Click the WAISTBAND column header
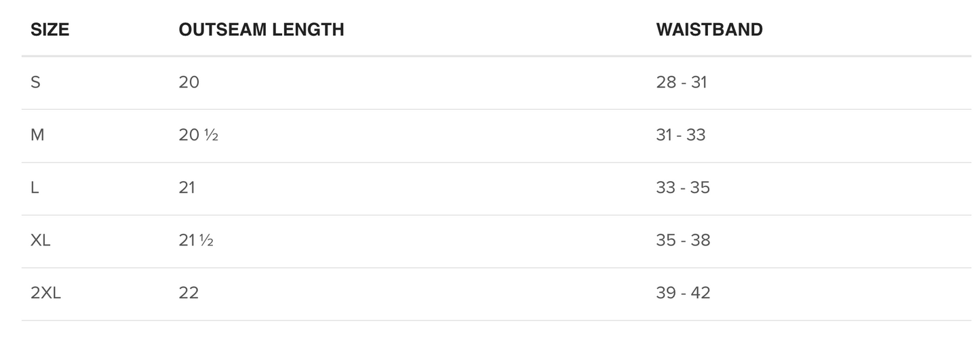Viewport: 980px width, 341px height. pos(709,30)
